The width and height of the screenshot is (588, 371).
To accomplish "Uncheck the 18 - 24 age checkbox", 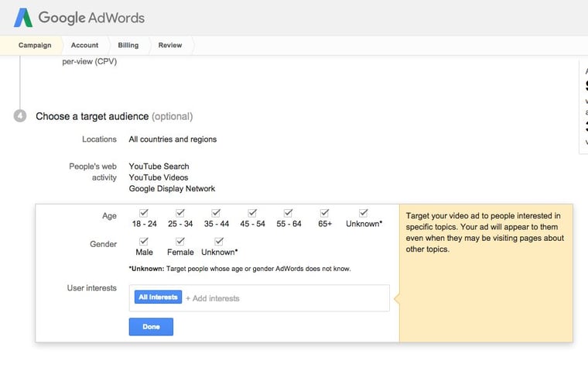I will pos(144,213).
